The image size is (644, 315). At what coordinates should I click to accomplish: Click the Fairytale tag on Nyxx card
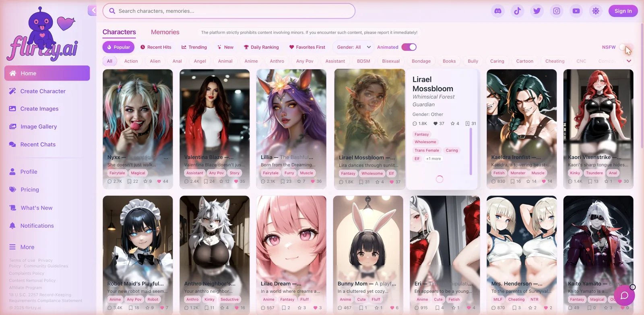(117, 173)
